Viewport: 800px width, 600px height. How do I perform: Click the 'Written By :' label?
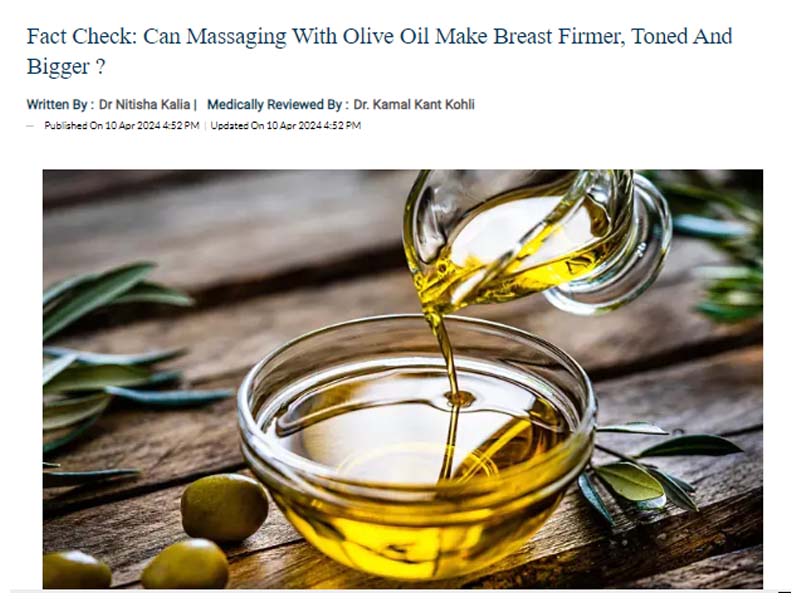60,105
